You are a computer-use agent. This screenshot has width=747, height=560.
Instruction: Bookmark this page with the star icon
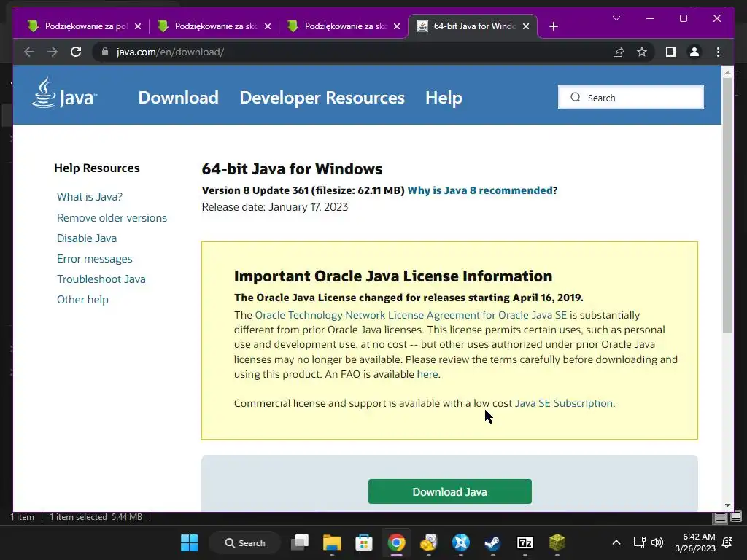642,52
